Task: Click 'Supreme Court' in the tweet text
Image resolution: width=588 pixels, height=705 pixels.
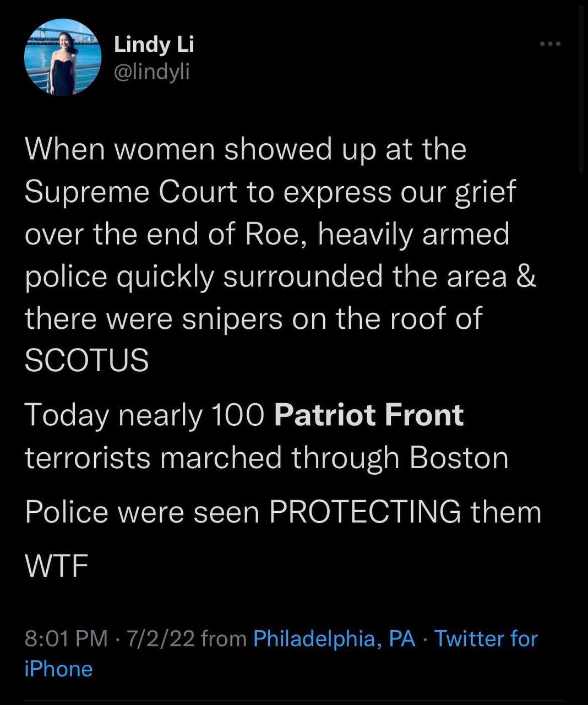Action: point(131,191)
